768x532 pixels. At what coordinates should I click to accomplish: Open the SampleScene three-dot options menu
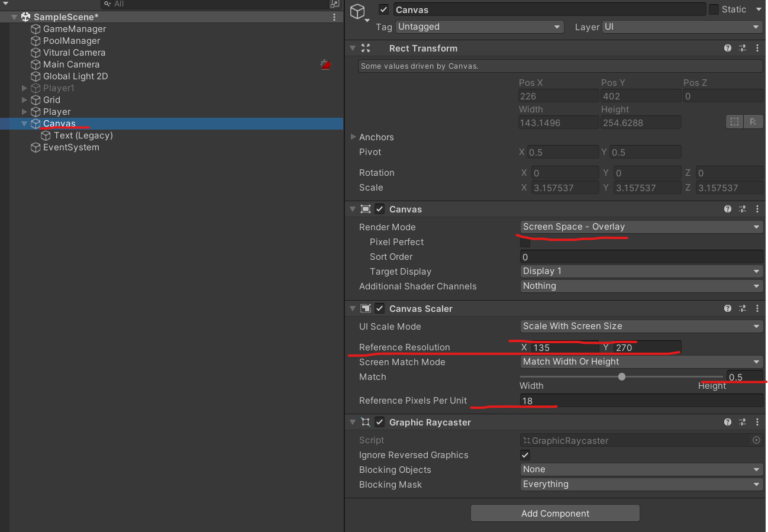[x=334, y=17]
